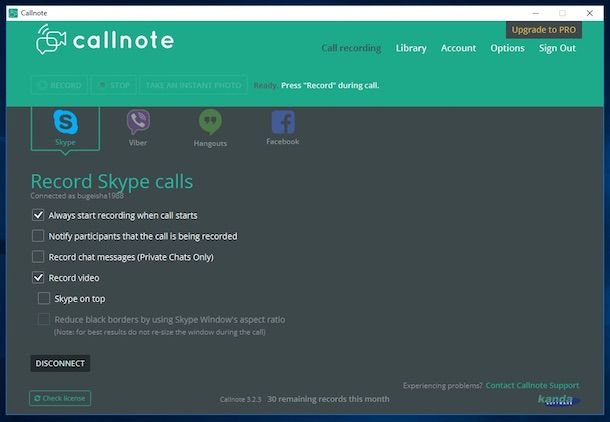
Task: Click the Disconnect button
Action: [x=60, y=363]
